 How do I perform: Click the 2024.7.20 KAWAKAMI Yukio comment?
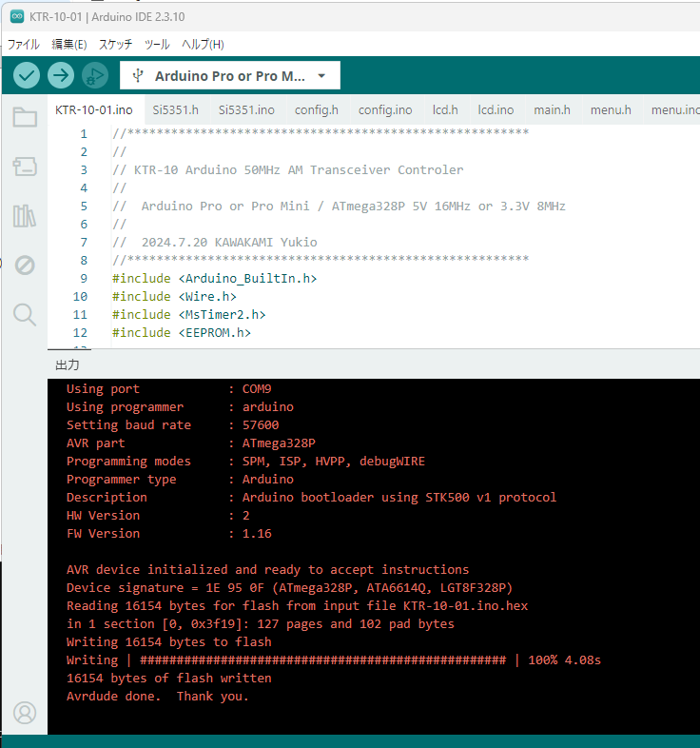[215, 243]
